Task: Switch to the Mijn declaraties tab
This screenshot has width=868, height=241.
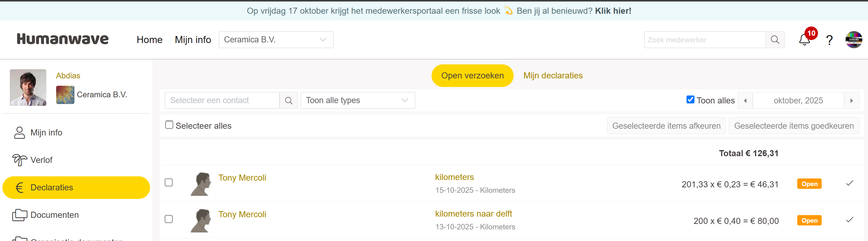Action: [553, 75]
